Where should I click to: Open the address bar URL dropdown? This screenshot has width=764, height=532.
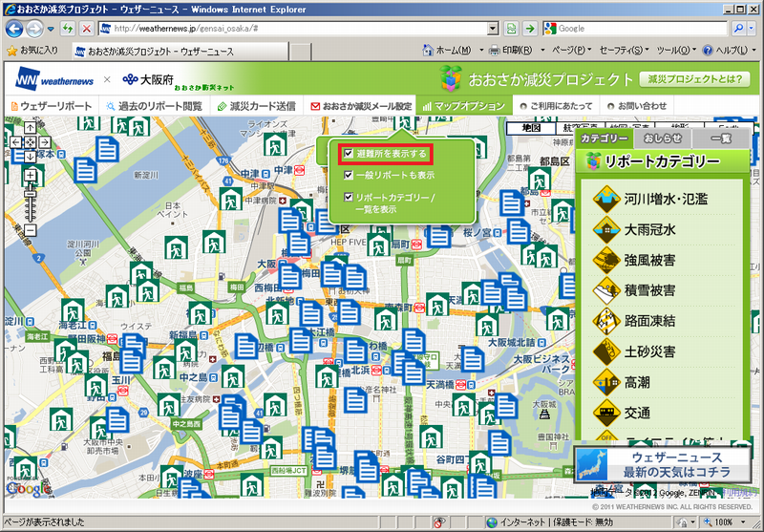[x=493, y=29]
